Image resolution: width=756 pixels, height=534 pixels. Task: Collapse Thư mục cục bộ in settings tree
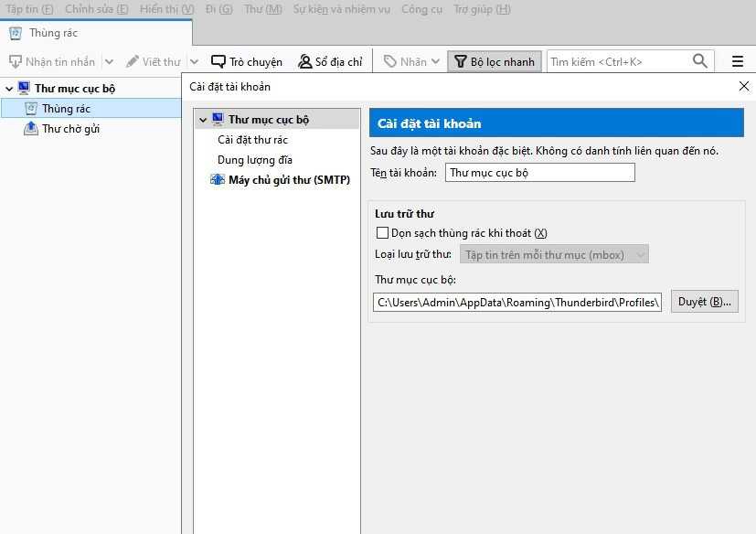(203, 120)
